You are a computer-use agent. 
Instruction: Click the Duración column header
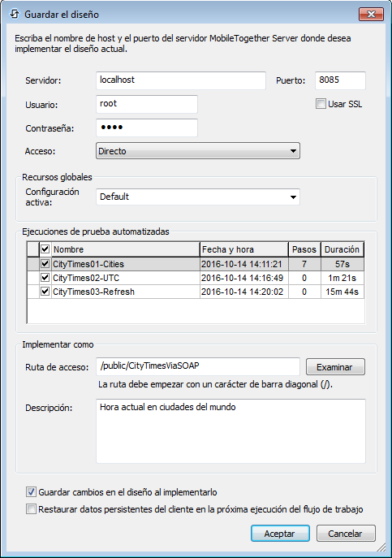342,249
